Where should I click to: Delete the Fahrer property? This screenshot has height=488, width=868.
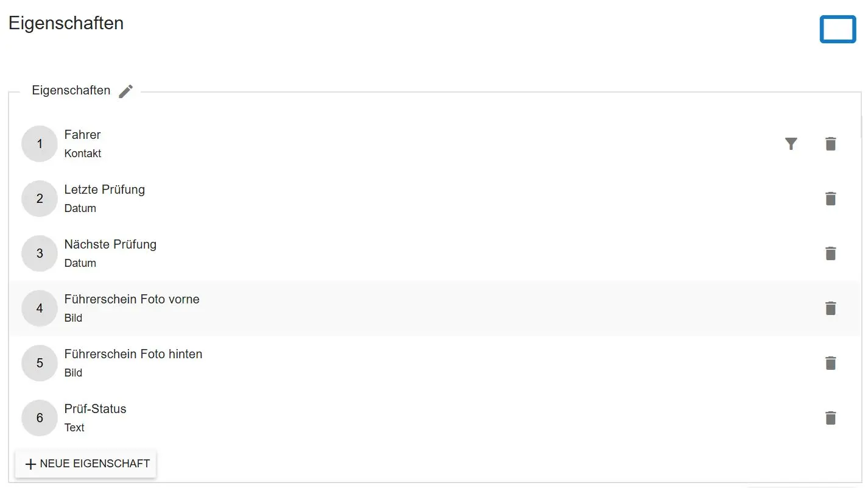[830, 144]
